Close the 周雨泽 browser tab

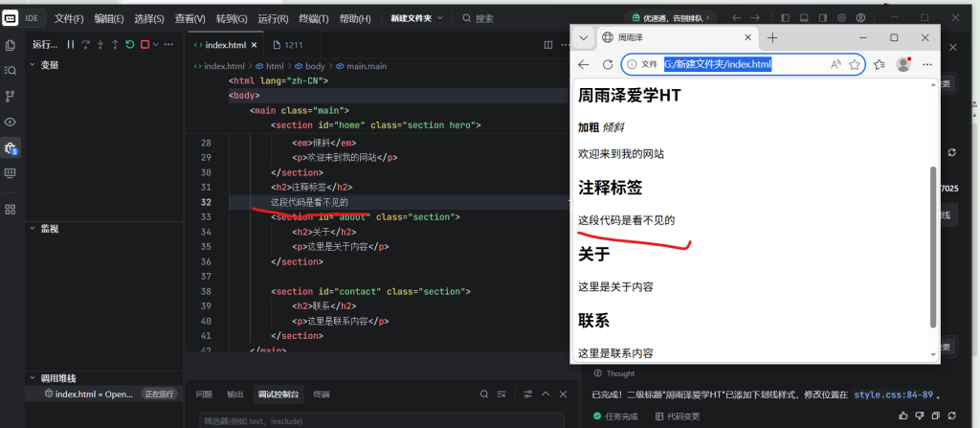[747, 37]
